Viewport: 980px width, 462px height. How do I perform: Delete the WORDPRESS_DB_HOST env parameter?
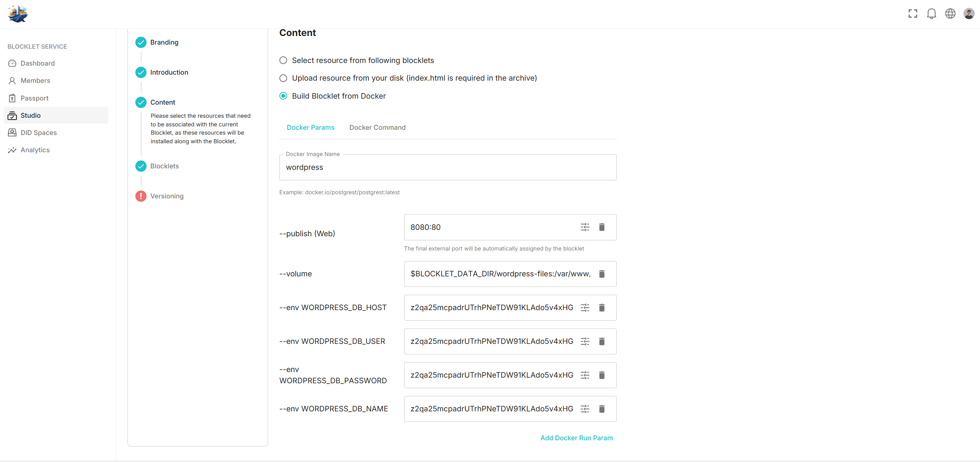coord(601,307)
